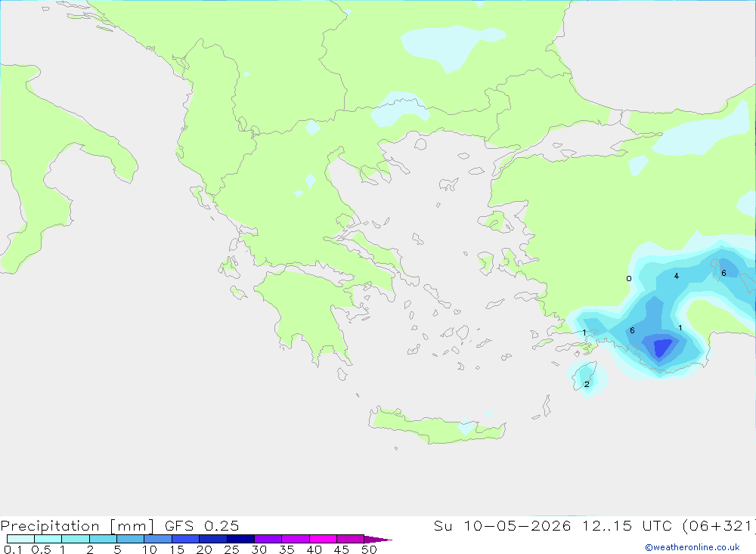Click the legend label "0.1"

coord(13,549)
